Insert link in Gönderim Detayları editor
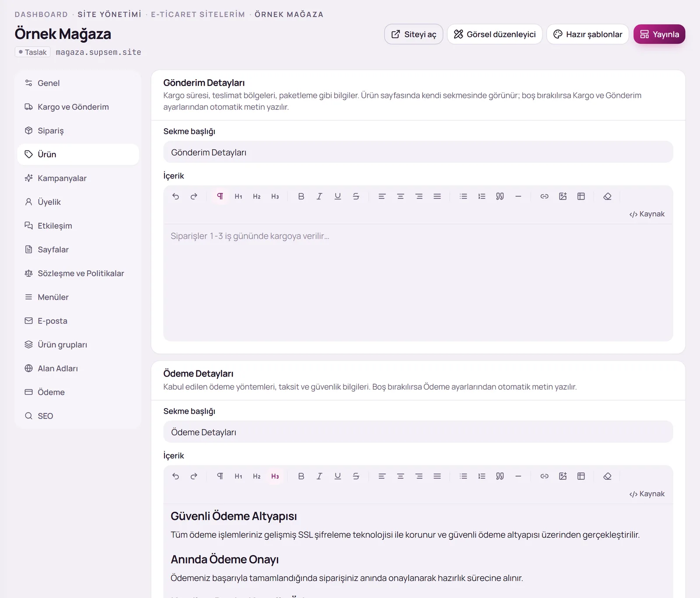This screenshot has height=598, width=700. 544,196
